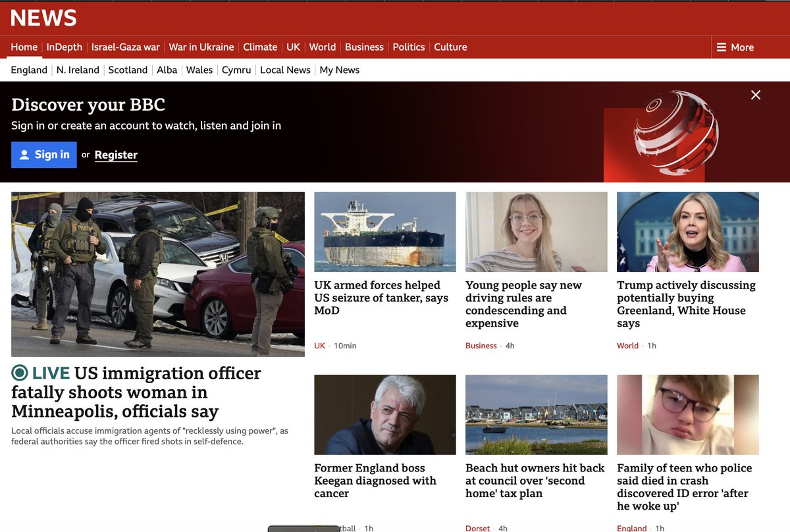Viewport: 790px width, 532px height.
Task: Go to Israel-Gaza war section
Action: click(126, 47)
